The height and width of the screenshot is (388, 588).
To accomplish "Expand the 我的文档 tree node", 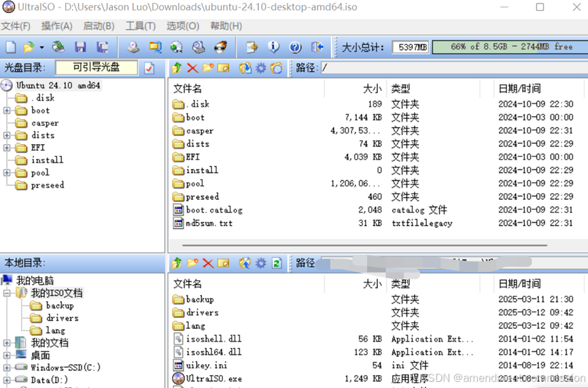I will (x=7, y=342).
